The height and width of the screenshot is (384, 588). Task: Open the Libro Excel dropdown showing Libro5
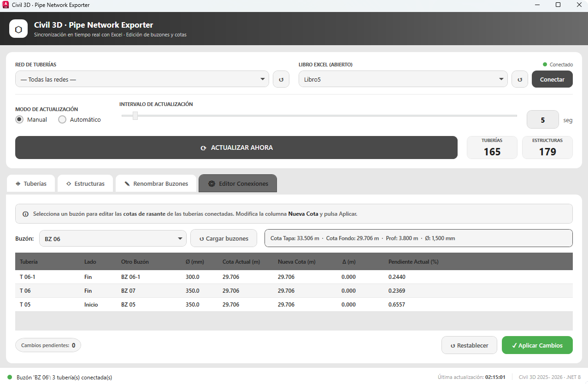click(x=403, y=79)
